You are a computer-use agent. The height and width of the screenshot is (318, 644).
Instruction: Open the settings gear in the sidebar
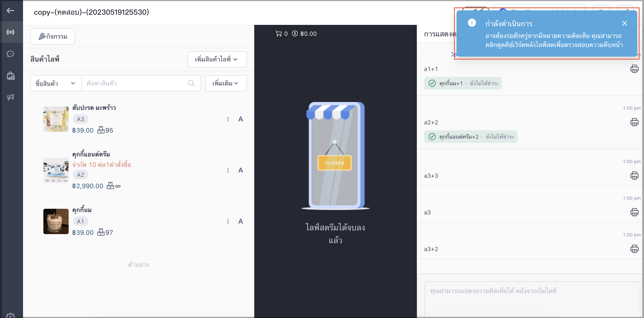click(x=10, y=315)
